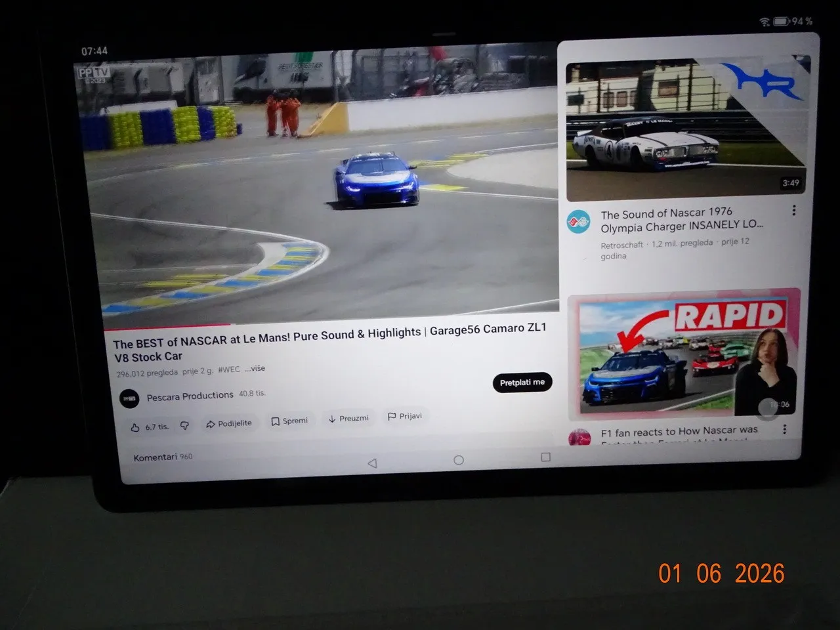840x630 pixels.
Task: Expand description with ...više
Action: pyautogui.click(x=255, y=368)
